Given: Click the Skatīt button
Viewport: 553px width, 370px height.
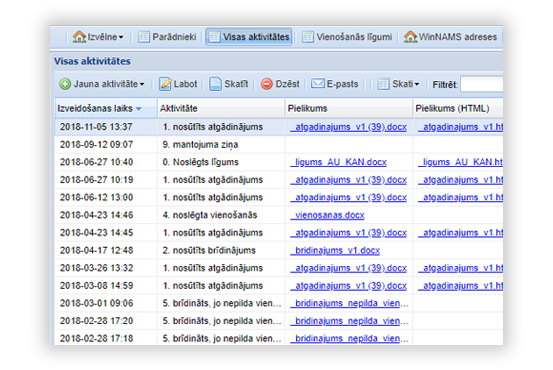Looking at the screenshot, I should click(x=229, y=84).
